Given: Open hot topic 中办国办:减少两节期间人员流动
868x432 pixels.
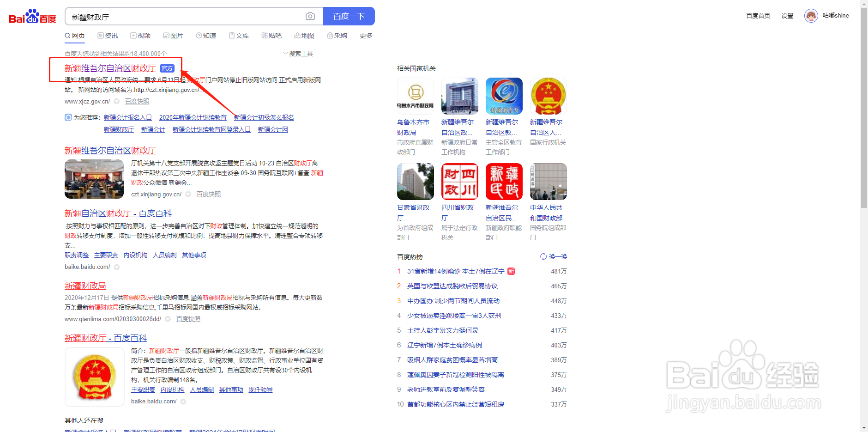Looking at the screenshot, I should [x=453, y=301].
